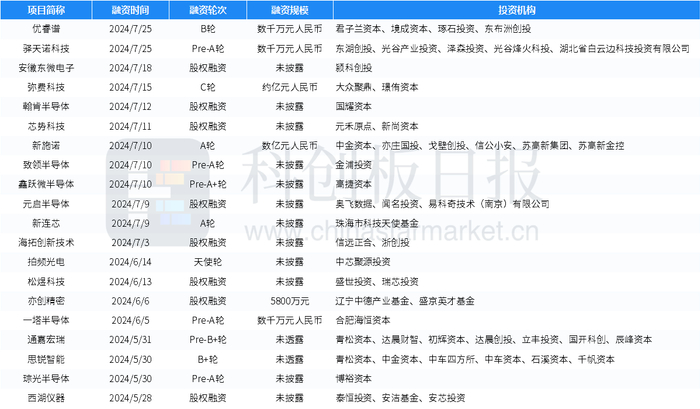Click the date 2024/5/31

[130, 339]
